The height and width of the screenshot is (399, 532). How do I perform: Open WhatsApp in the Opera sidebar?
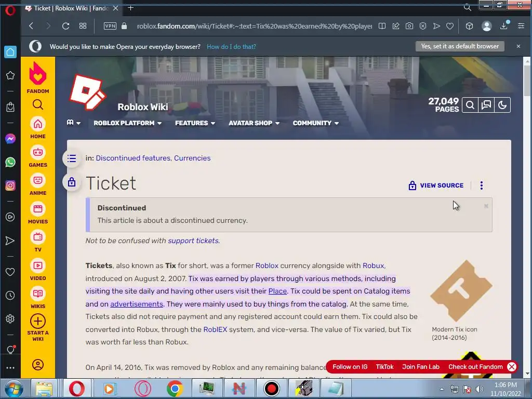point(10,162)
